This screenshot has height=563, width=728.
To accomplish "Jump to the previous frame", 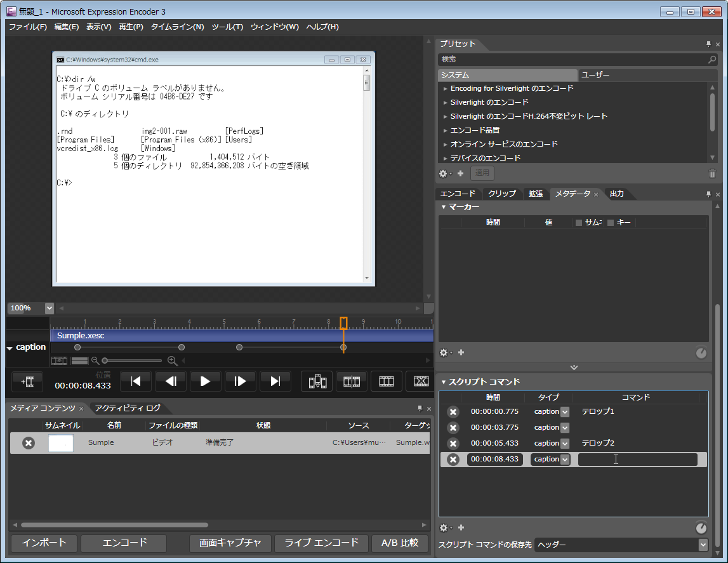I will [x=170, y=381].
